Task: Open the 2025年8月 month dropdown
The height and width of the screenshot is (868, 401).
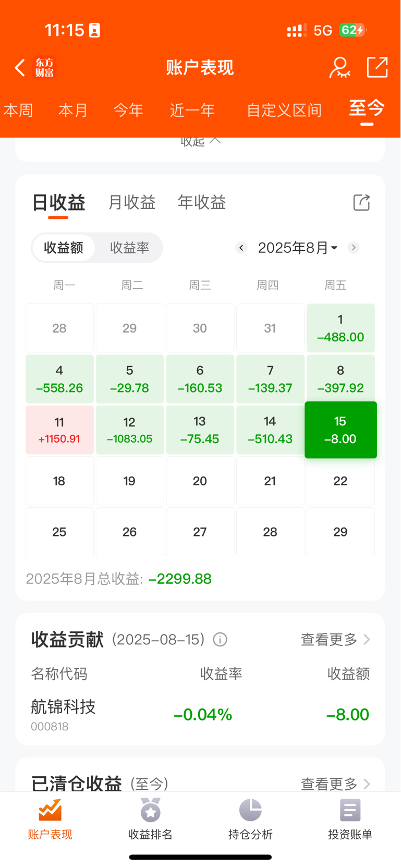Action: pyautogui.click(x=298, y=248)
